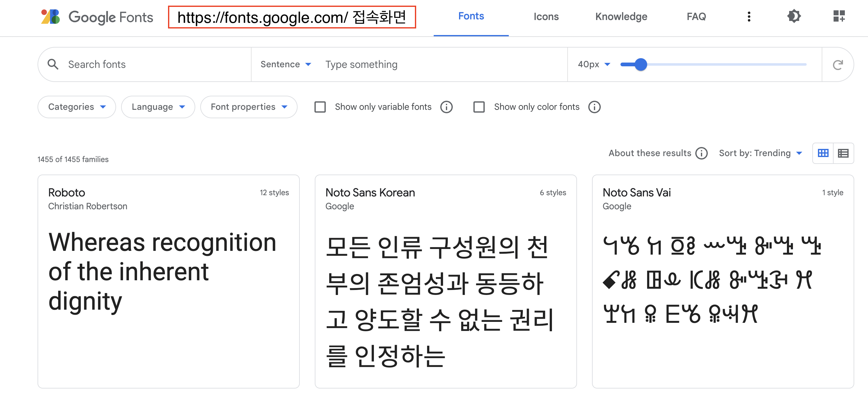Open the Noto Sans Korean font card

point(446,282)
